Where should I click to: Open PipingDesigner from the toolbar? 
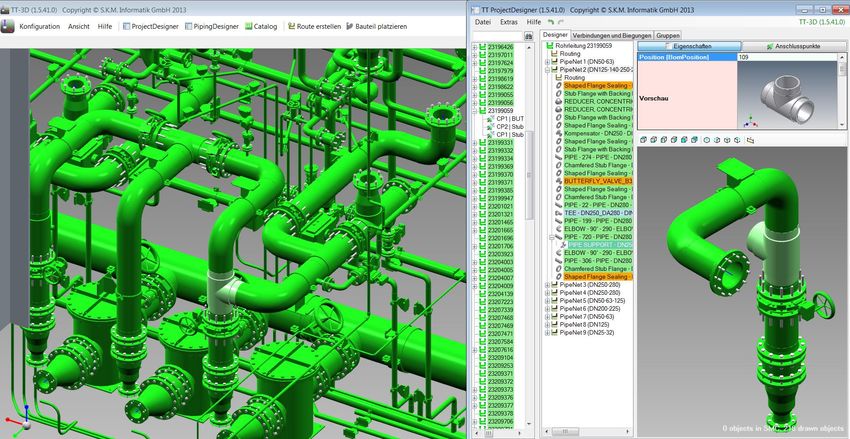[x=211, y=26]
